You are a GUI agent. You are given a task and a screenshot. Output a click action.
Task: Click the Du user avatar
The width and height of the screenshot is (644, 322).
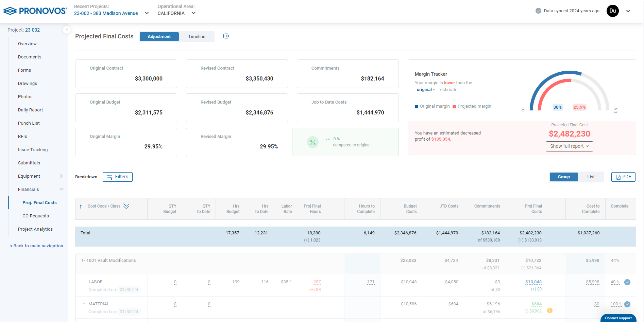tap(612, 11)
